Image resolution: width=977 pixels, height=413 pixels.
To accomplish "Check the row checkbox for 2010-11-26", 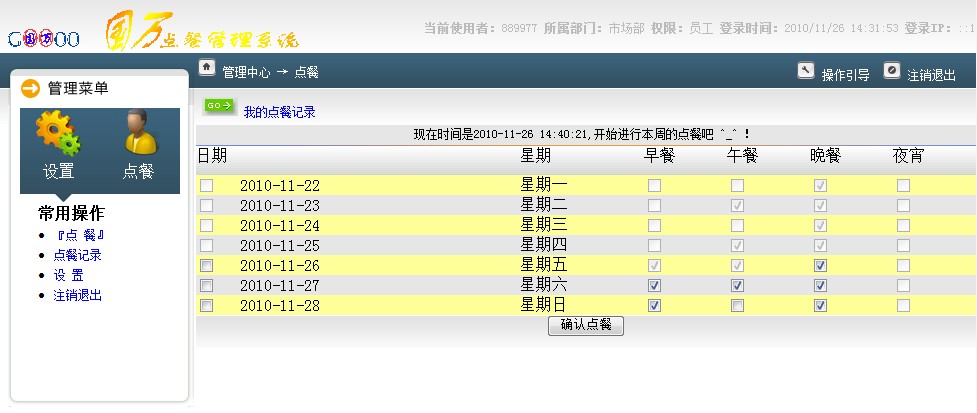I will click(207, 265).
